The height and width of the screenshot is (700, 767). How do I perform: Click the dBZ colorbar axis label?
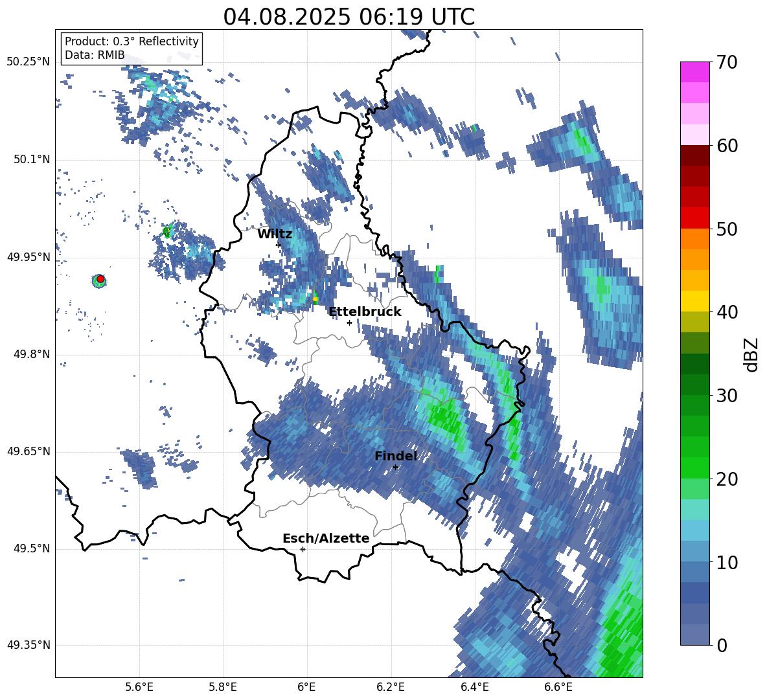751,354
